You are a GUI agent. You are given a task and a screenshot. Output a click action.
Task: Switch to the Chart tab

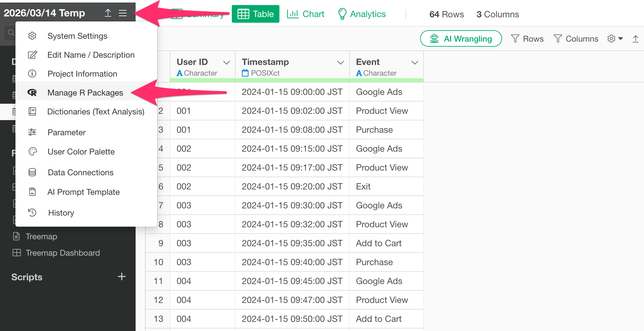click(x=306, y=14)
